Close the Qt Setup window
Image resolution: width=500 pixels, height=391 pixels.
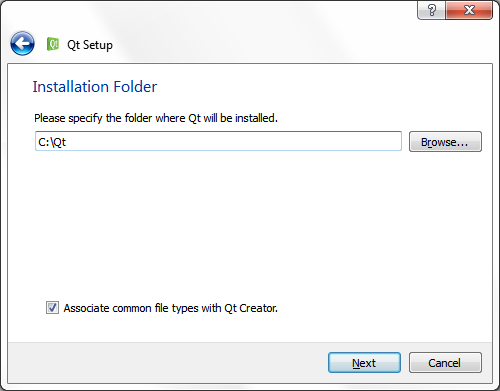point(469,10)
